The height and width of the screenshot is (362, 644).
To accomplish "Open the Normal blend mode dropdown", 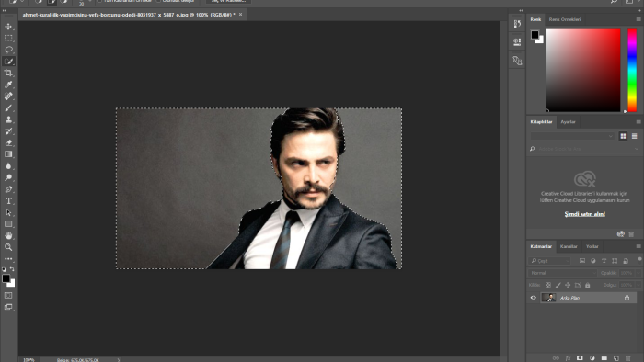I will click(562, 273).
